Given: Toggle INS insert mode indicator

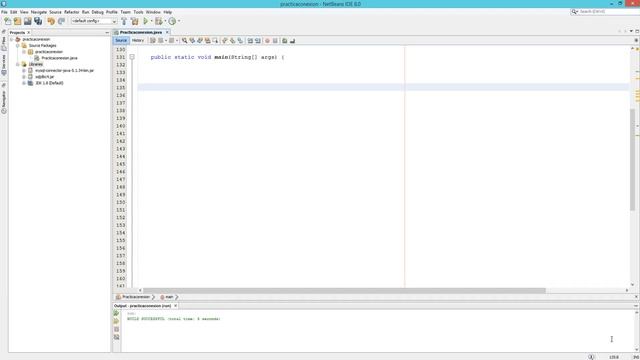Looking at the screenshot, I should (636, 357).
